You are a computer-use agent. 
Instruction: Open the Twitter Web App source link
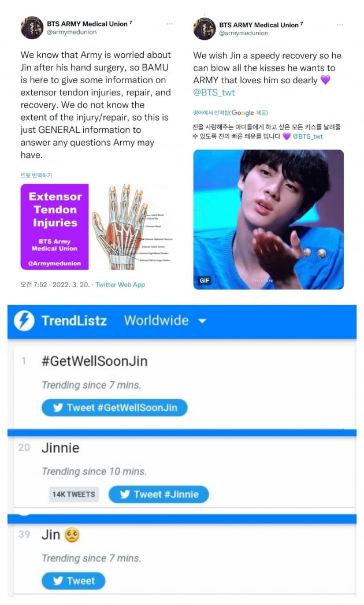click(x=120, y=284)
